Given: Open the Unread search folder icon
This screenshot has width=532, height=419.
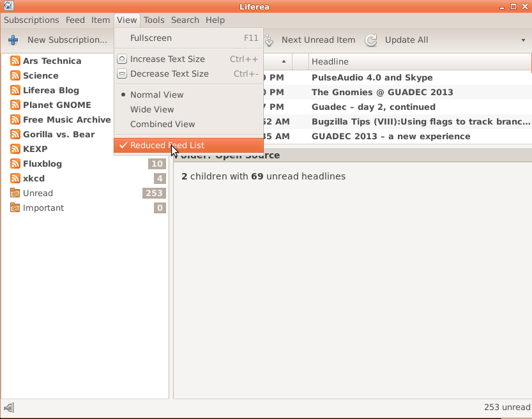Looking at the screenshot, I should [15, 194].
